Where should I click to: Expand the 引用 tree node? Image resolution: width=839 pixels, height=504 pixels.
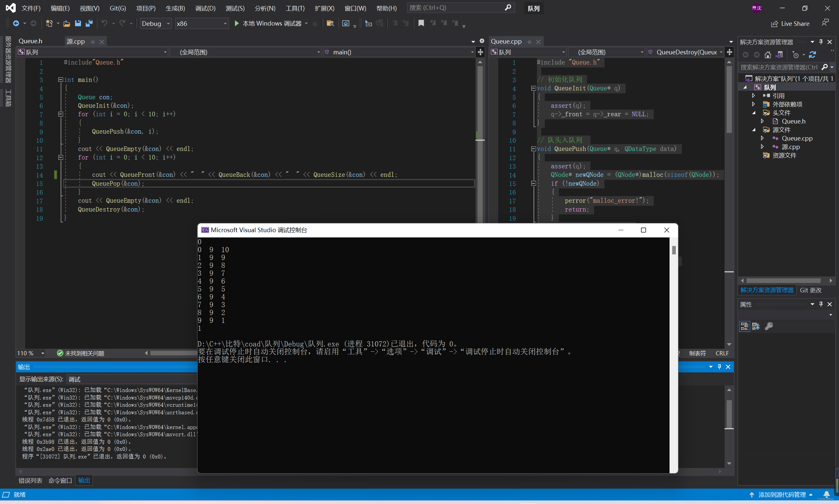click(753, 96)
